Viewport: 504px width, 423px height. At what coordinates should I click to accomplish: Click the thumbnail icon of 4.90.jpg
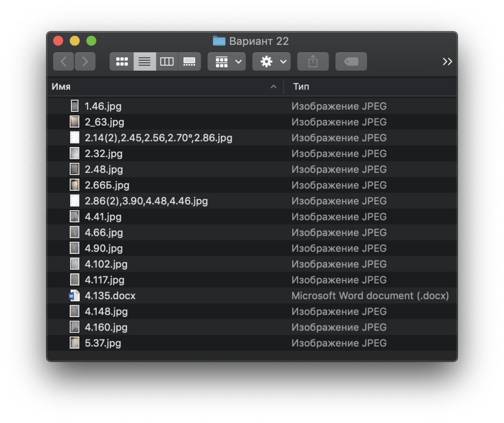75,248
